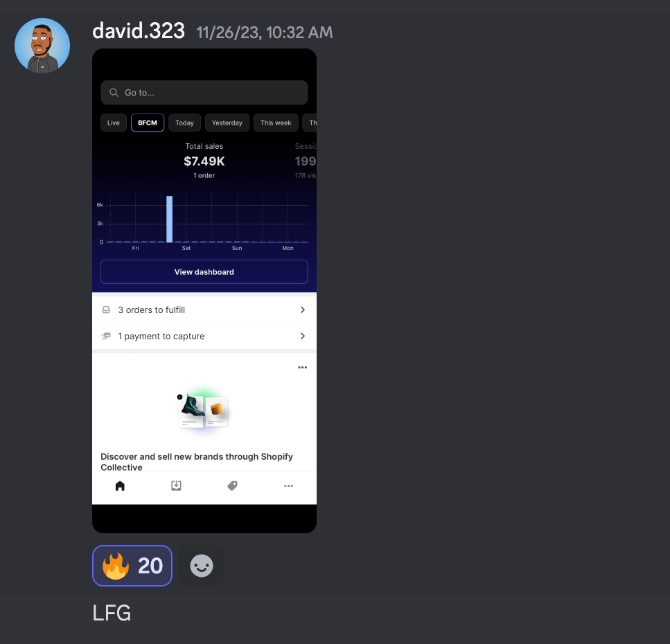Screen dimensions: 670x644
Task: Select the Yesterday tab
Action: click(227, 123)
